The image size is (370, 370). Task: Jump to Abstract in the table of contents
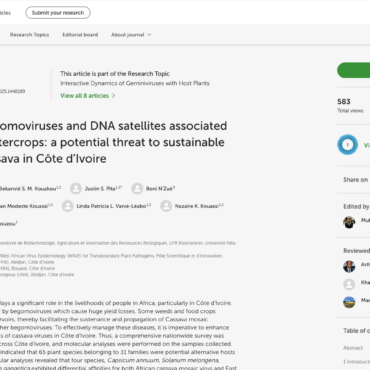[353, 348]
